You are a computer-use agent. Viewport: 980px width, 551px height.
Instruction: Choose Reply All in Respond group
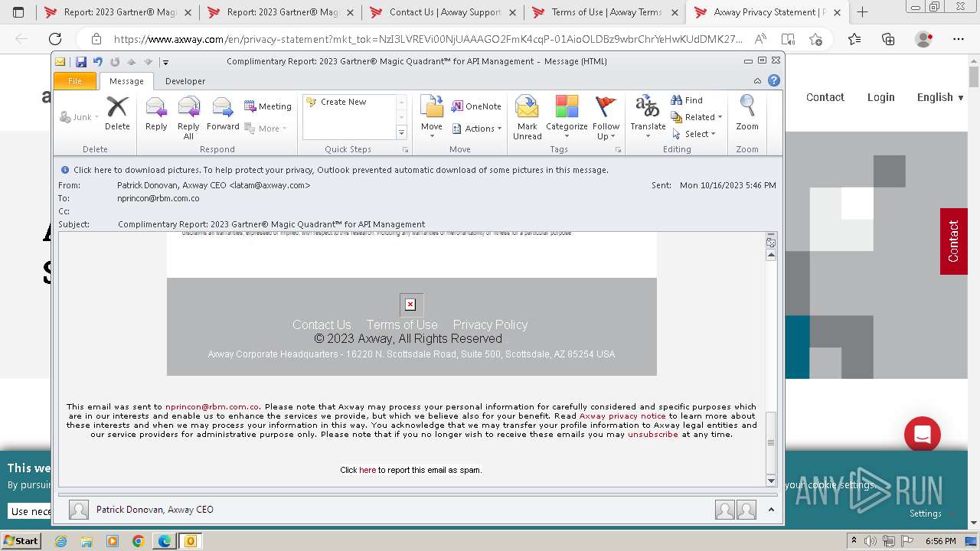(188, 118)
